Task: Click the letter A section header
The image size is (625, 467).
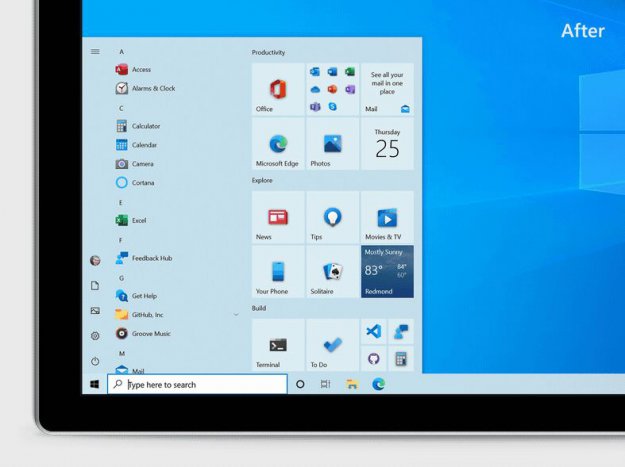Action: [122, 52]
